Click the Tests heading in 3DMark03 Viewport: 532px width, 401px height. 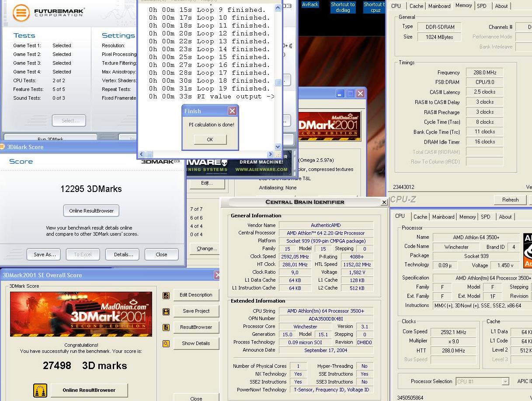pyautogui.click(x=24, y=35)
